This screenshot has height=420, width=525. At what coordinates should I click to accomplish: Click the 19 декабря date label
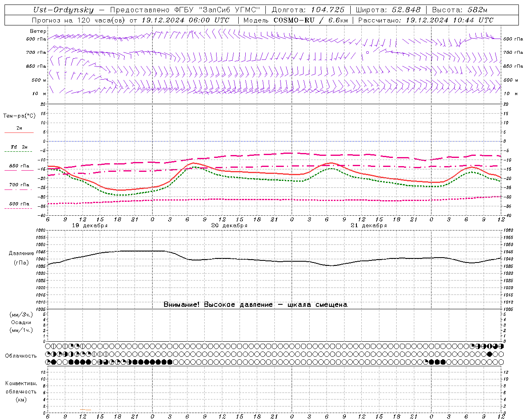[90, 226]
